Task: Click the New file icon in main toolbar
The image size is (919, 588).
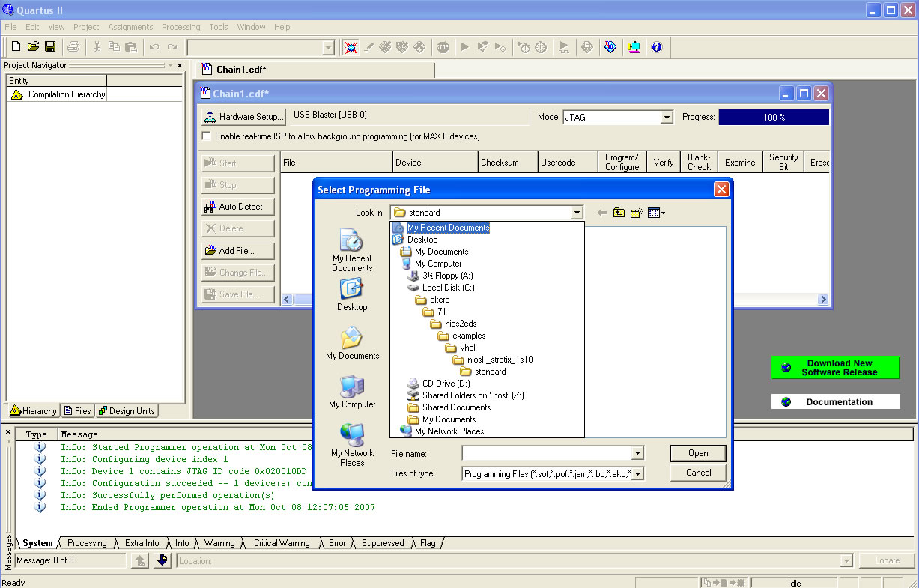Action: click(x=16, y=47)
